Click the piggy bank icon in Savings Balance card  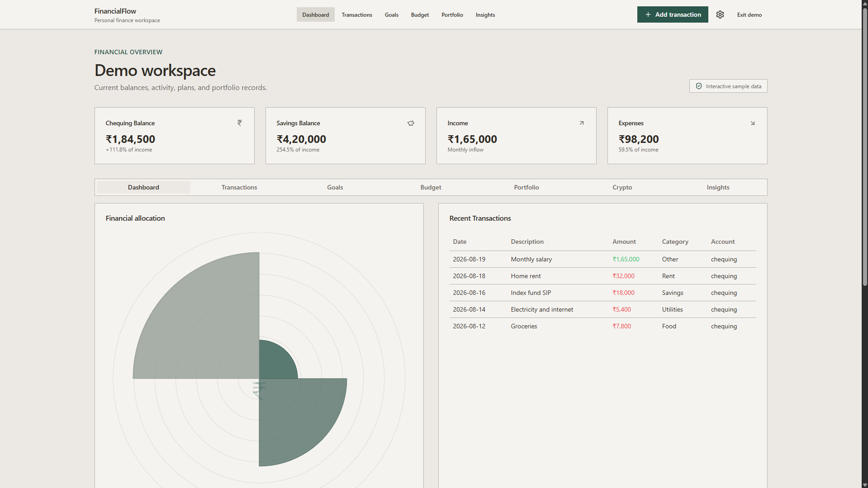411,123
